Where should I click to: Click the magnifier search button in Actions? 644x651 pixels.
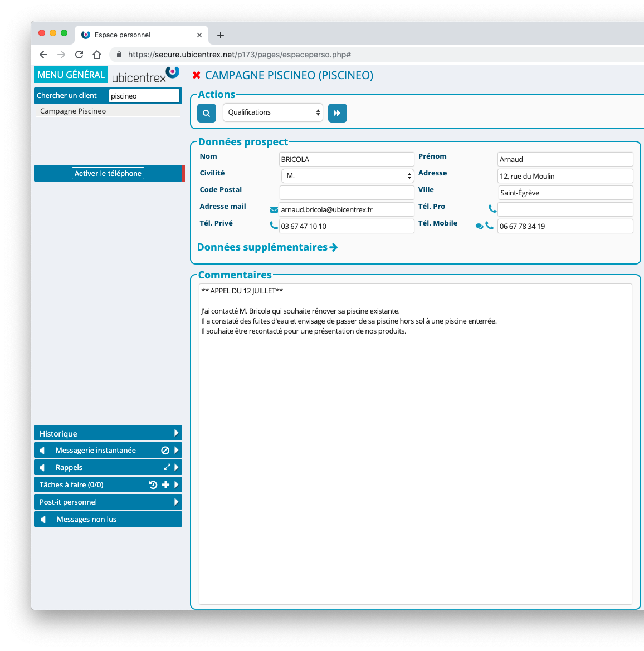[x=206, y=113]
